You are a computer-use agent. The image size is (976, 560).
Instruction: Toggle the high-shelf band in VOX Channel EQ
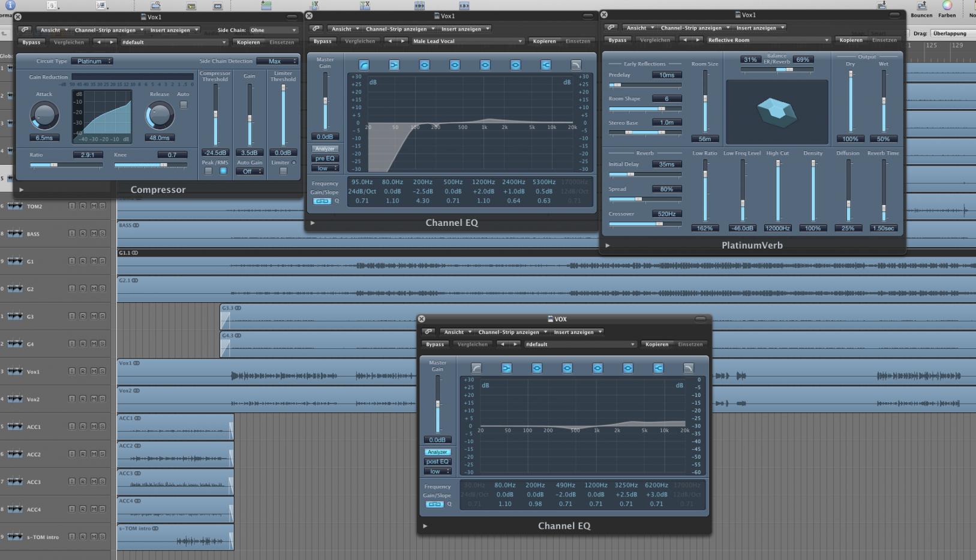point(658,368)
